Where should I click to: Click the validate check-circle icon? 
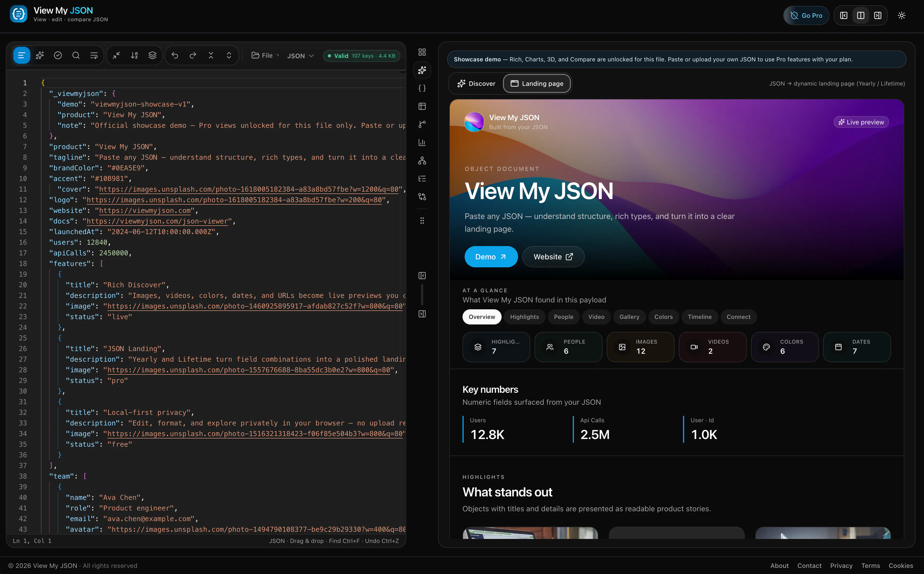[58, 56]
